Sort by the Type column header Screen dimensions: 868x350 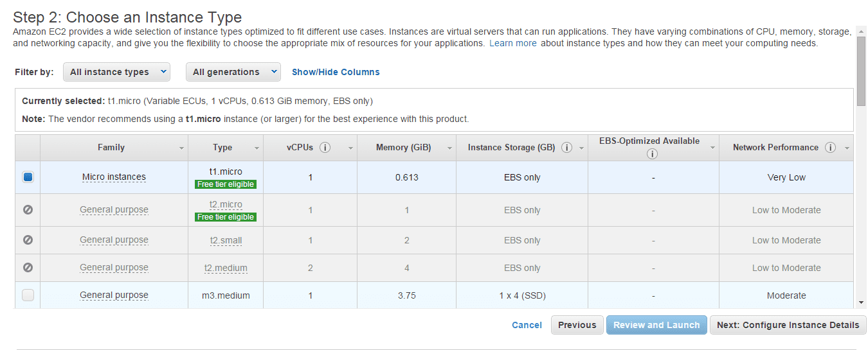222,148
